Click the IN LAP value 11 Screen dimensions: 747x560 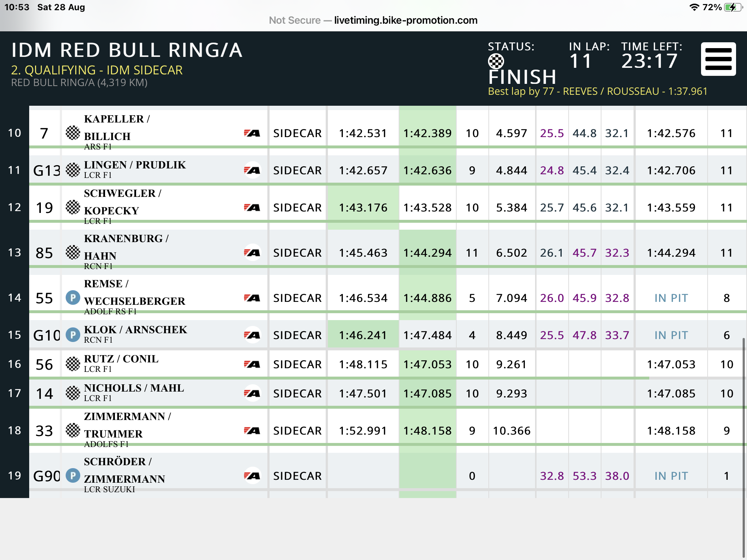[x=580, y=61]
